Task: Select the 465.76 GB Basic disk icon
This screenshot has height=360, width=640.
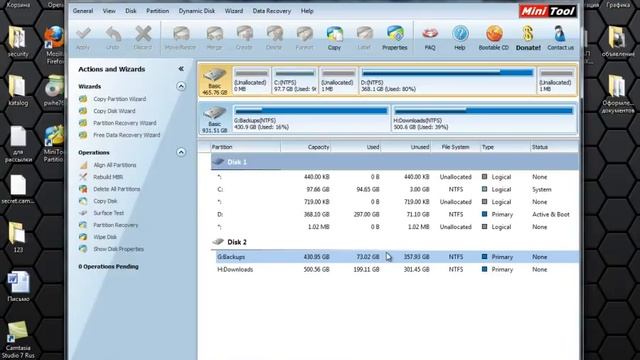Action: pos(215,80)
